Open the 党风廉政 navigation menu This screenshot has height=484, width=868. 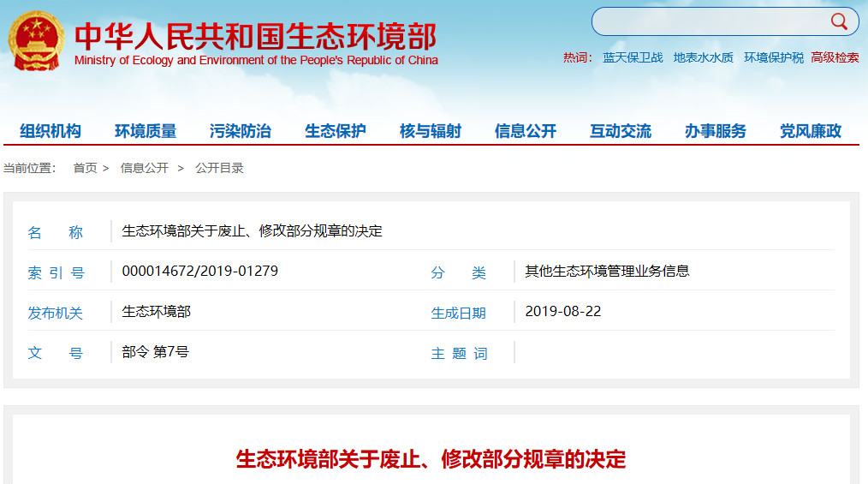[x=811, y=131]
